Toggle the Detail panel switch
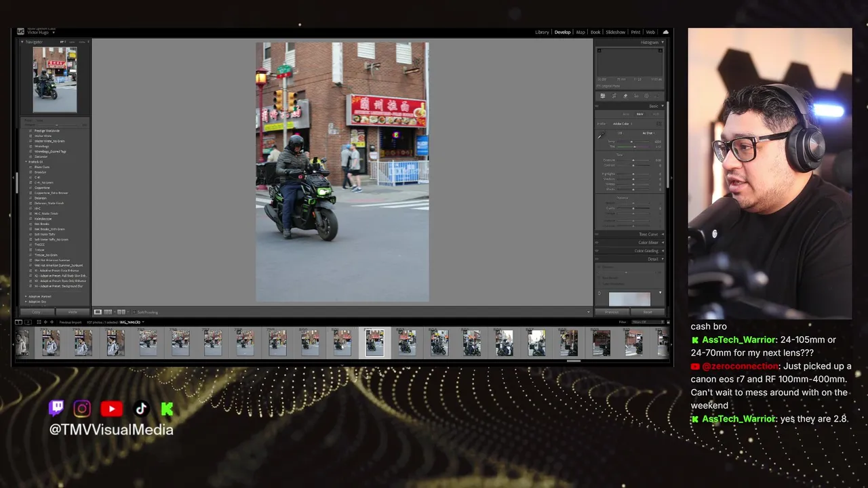Viewport: 868px width, 488px height. [x=597, y=259]
